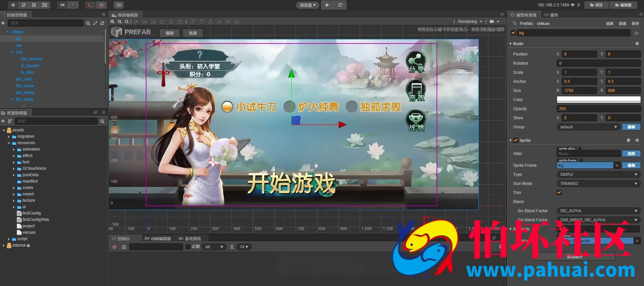
Task: Click the play preview button
Action: [327, 5]
